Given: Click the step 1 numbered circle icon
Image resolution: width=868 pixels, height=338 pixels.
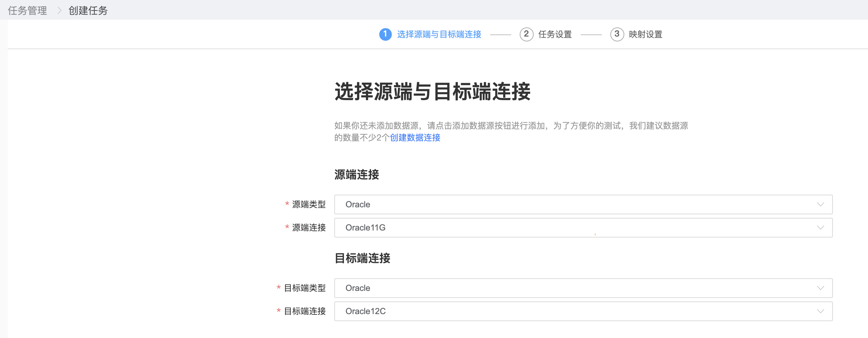Looking at the screenshot, I should click(x=386, y=34).
